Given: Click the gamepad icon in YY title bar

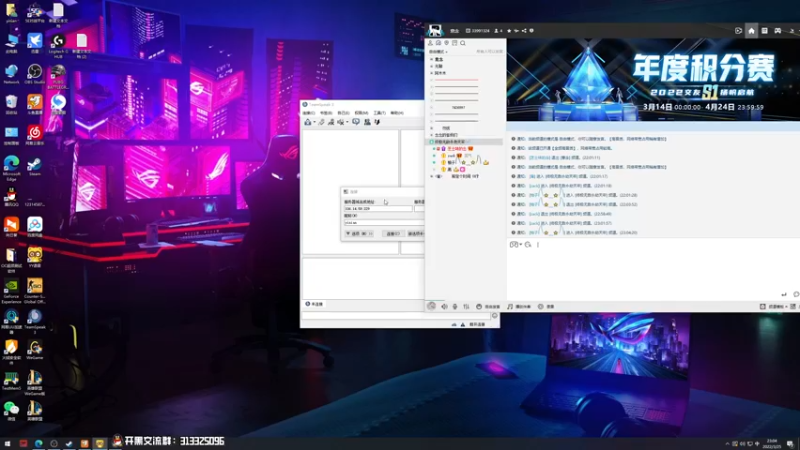Looking at the screenshot, I should pyautogui.click(x=778, y=31).
